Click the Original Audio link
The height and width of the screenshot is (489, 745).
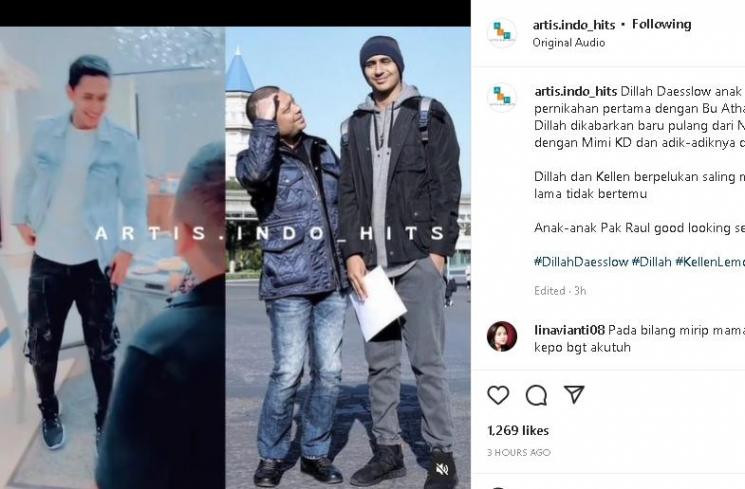pyautogui.click(x=569, y=43)
